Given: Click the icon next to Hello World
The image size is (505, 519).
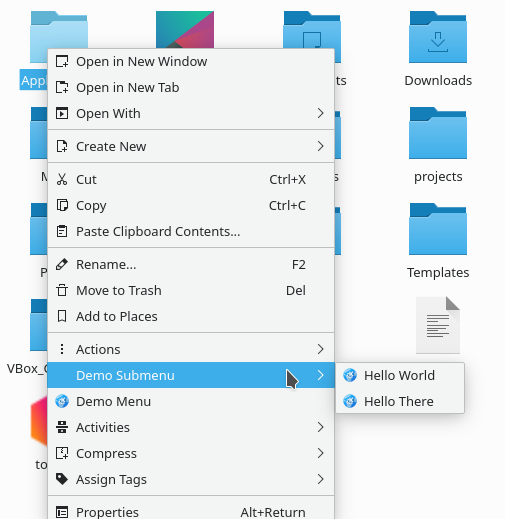Looking at the screenshot, I should [350, 375].
